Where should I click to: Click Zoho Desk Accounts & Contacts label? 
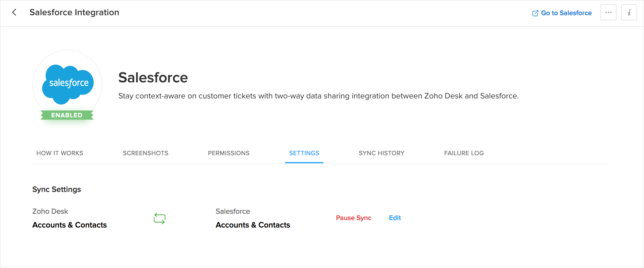(70, 225)
